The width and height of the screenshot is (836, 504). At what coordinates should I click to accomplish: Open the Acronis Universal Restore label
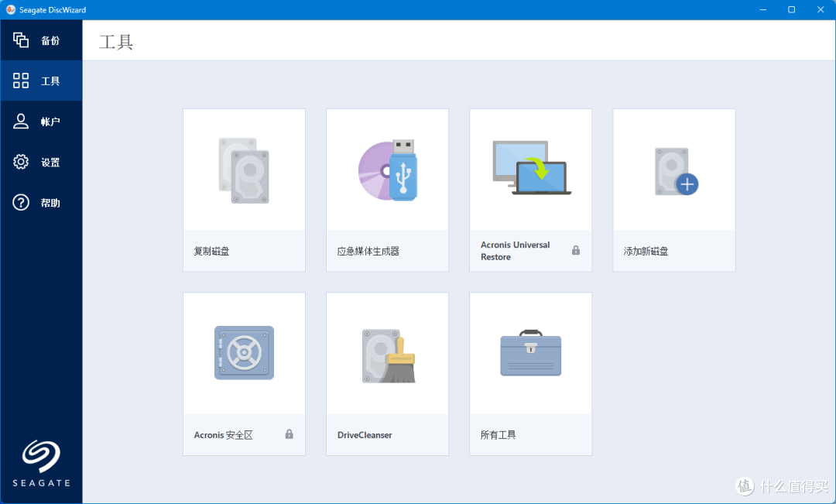click(x=515, y=251)
